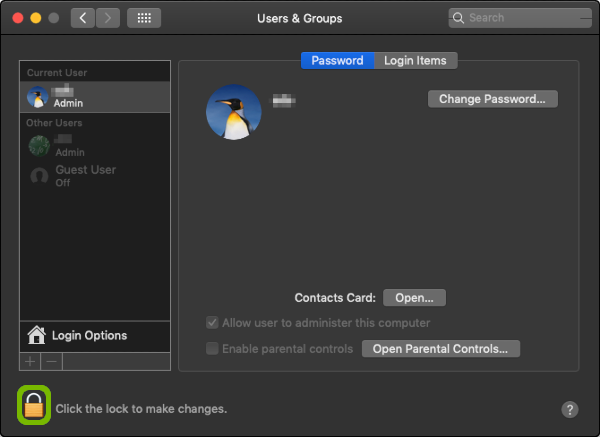The width and height of the screenshot is (600, 437).
Task: Click the lock icon to make changes
Action: click(x=34, y=405)
